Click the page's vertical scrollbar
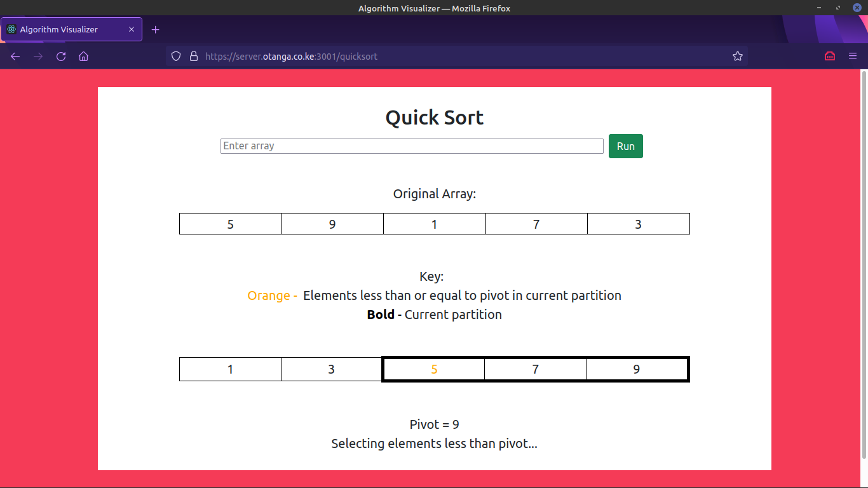This screenshot has height=488, width=868. pyautogui.click(x=864, y=254)
